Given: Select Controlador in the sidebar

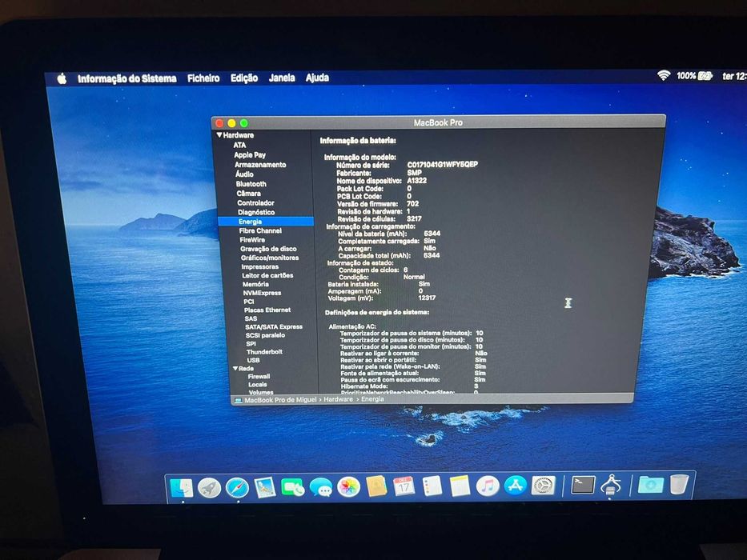Looking at the screenshot, I should (x=256, y=203).
